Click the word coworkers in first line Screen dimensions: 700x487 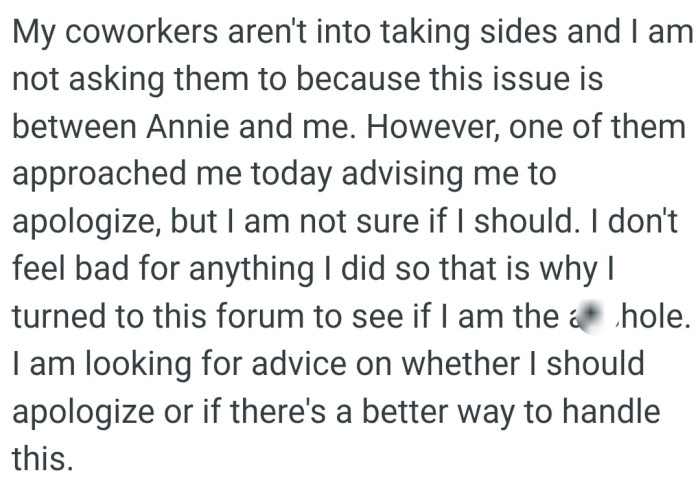coord(142,32)
